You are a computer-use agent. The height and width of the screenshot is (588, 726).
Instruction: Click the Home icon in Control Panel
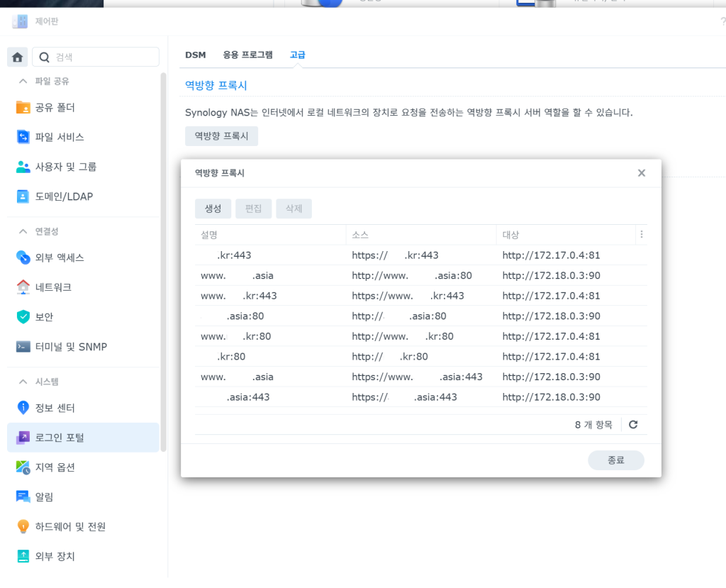tap(18, 57)
